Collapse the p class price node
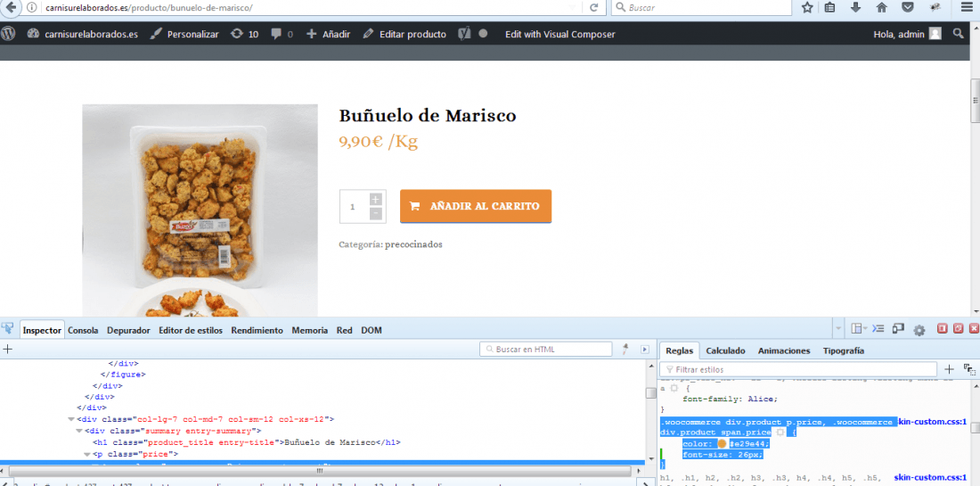The width and height of the screenshot is (980, 486). (x=87, y=454)
